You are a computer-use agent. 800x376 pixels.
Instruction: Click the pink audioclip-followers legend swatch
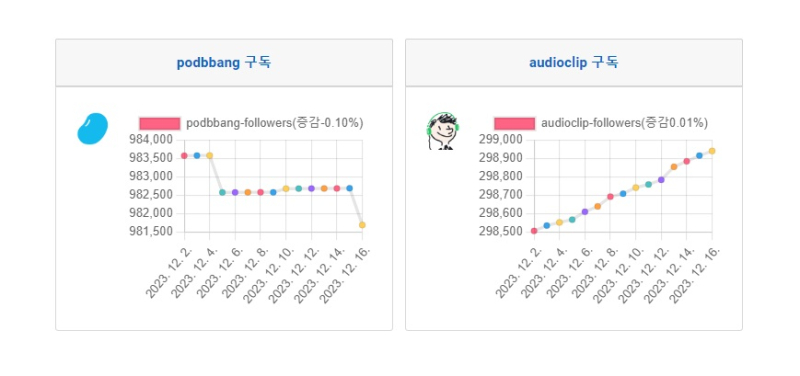click(x=514, y=123)
